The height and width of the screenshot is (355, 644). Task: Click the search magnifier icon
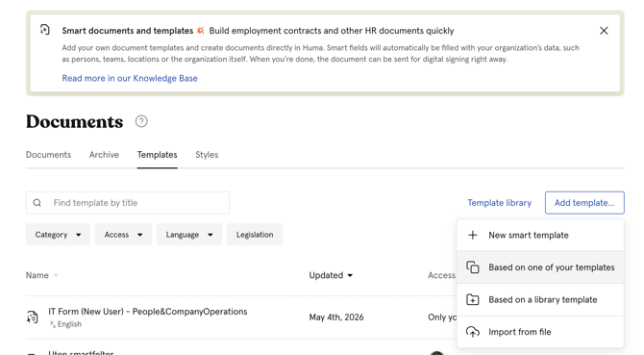click(37, 203)
